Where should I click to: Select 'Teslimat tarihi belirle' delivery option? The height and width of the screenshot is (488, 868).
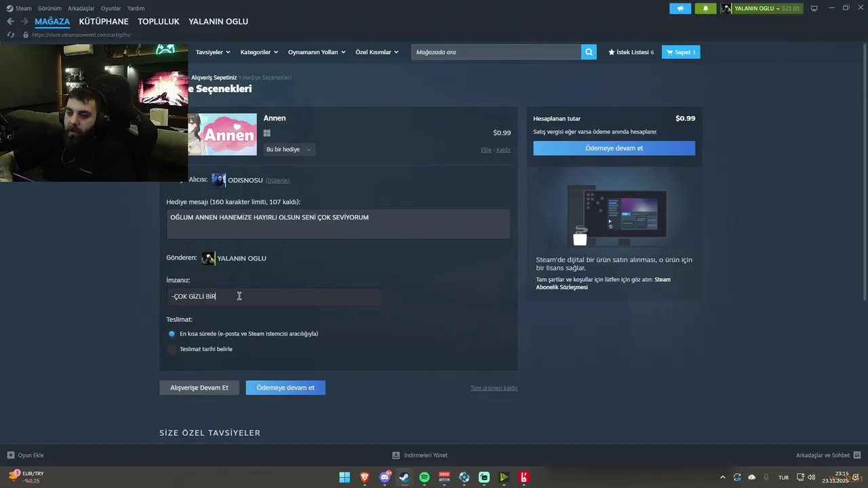coord(172,349)
